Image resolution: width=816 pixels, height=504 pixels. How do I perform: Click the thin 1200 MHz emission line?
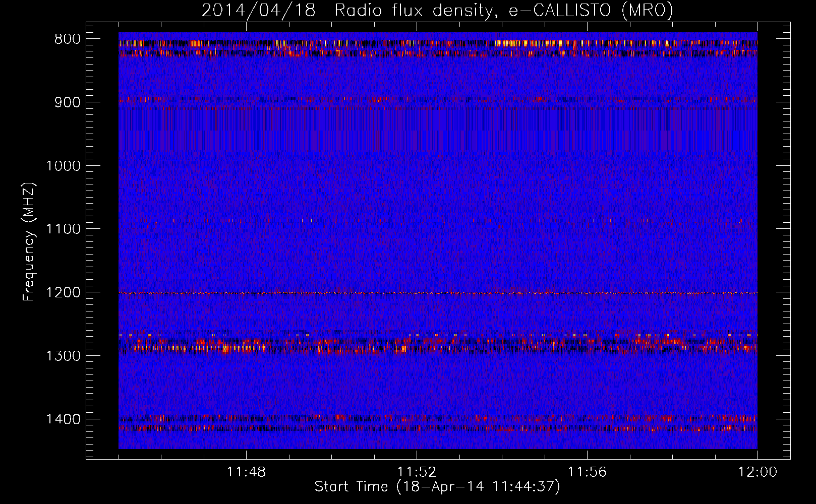tap(438, 293)
